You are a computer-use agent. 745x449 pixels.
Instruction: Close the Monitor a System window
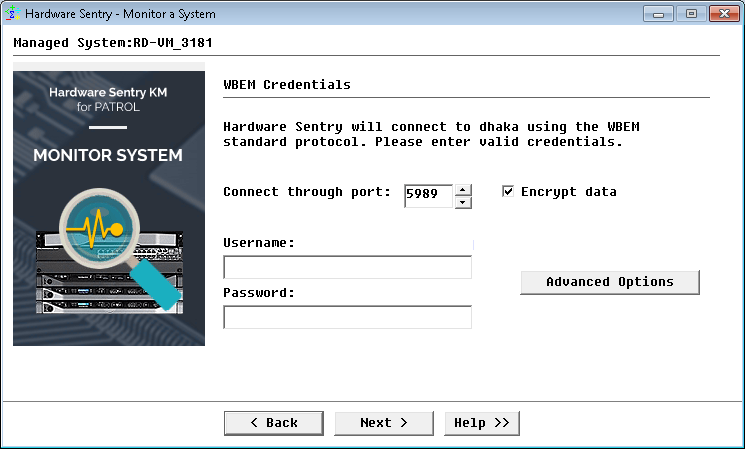[x=724, y=13]
